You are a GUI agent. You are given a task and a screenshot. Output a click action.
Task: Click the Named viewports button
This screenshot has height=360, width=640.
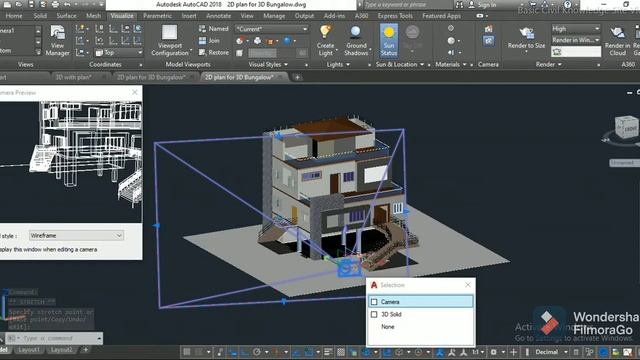pos(213,29)
